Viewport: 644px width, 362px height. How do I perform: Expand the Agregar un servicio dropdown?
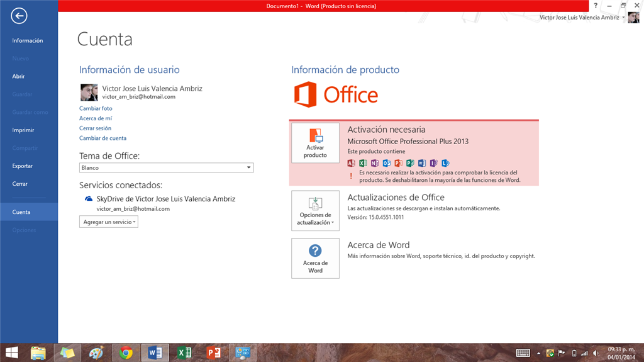[109, 222]
